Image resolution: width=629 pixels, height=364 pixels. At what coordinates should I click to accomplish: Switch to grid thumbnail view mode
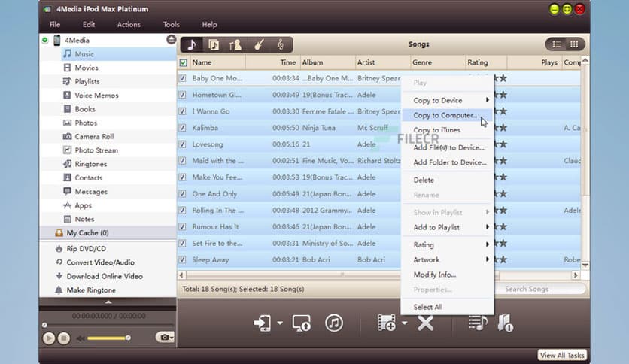(x=574, y=44)
